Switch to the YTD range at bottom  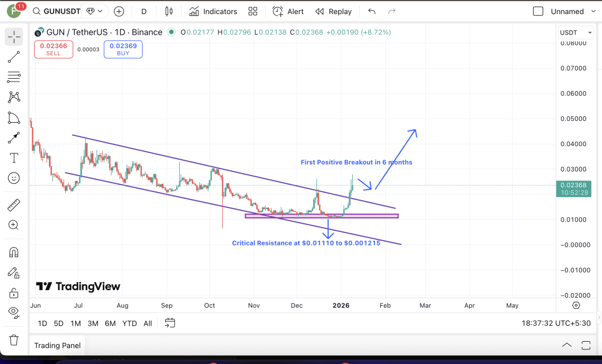(129, 323)
